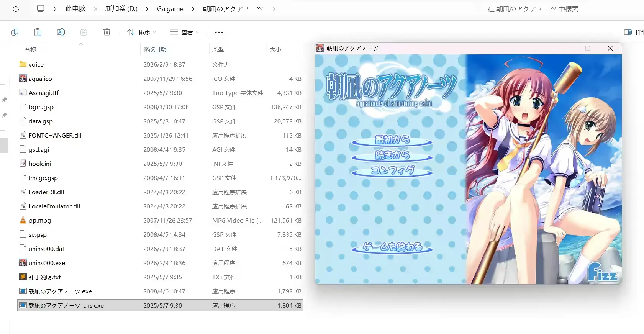644x334 pixels.
Task: Click the share icon in Explorer toolbar
Action: point(84,32)
